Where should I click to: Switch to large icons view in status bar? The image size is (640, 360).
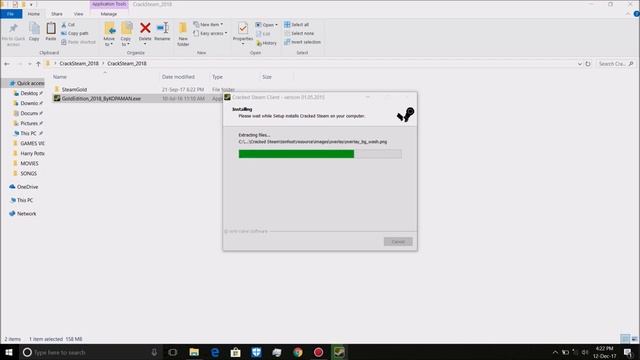pyautogui.click(x=634, y=339)
